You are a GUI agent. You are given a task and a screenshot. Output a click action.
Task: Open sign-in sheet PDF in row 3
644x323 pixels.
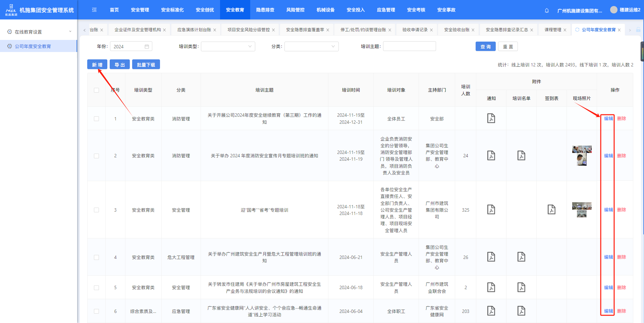coord(551,210)
